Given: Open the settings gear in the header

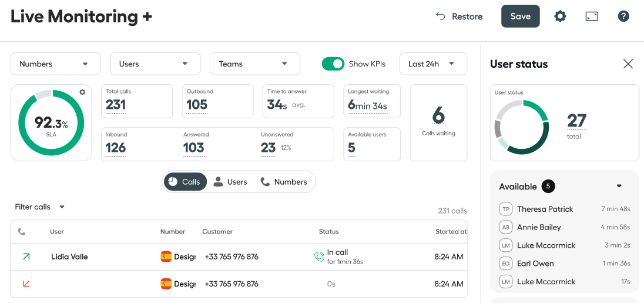Looking at the screenshot, I should coord(560,16).
